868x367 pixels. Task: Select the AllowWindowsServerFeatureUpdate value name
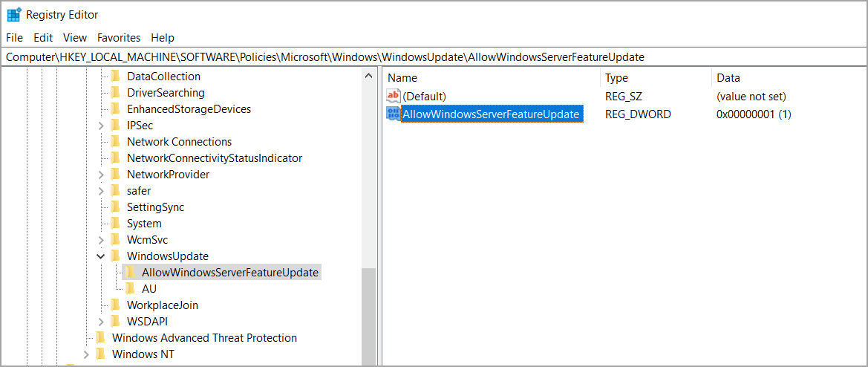[491, 114]
